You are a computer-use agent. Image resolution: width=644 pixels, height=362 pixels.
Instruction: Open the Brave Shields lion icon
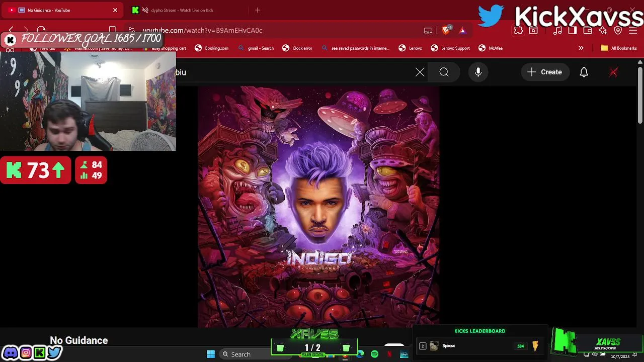click(x=446, y=30)
